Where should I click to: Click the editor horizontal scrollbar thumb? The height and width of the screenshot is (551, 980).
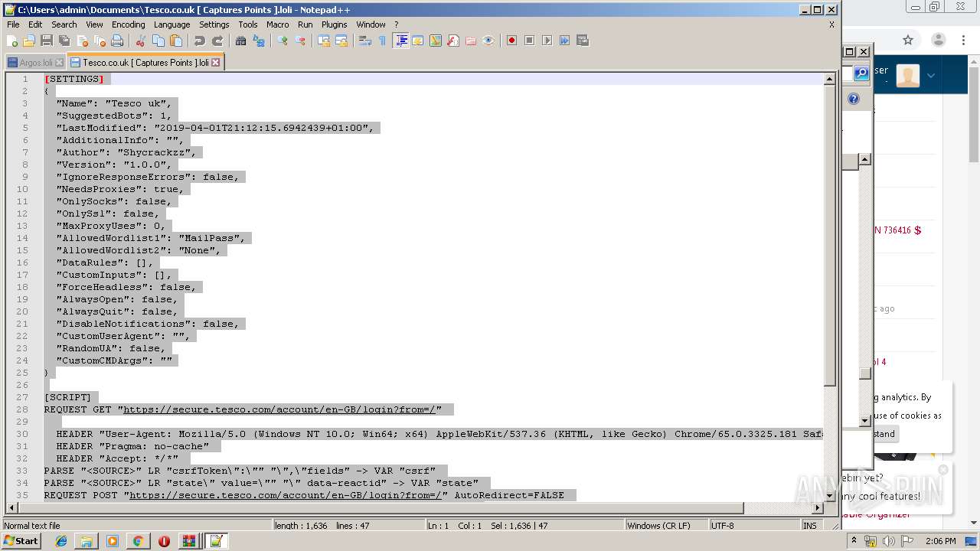tap(380, 508)
